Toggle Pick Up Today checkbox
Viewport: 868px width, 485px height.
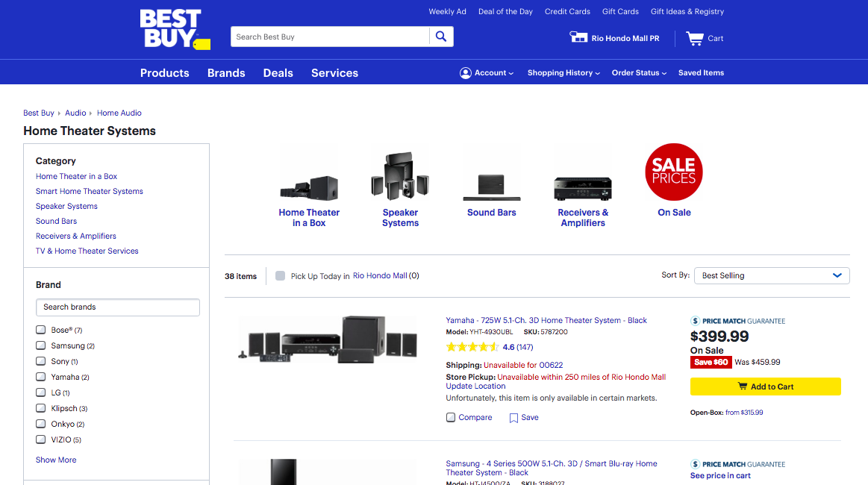[x=281, y=276]
